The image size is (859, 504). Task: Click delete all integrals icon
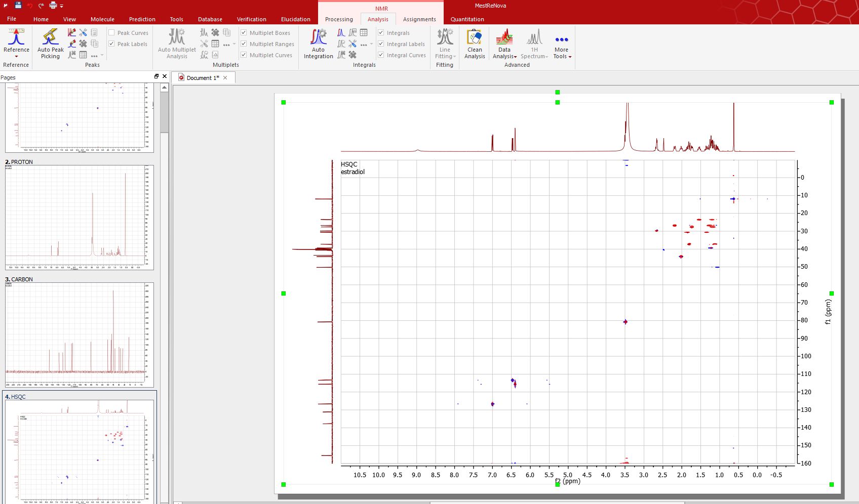pyautogui.click(x=353, y=55)
